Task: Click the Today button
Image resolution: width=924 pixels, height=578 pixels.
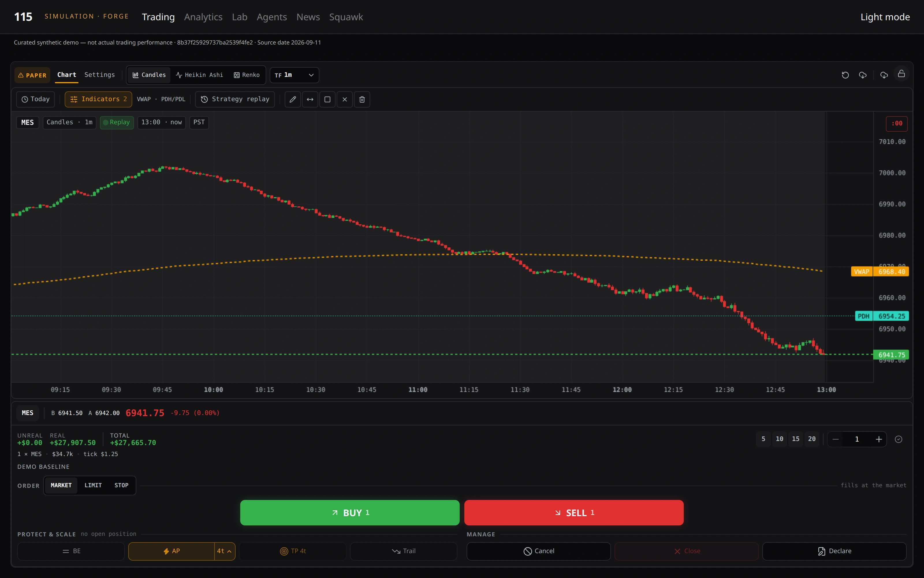Action: pyautogui.click(x=36, y=99)
